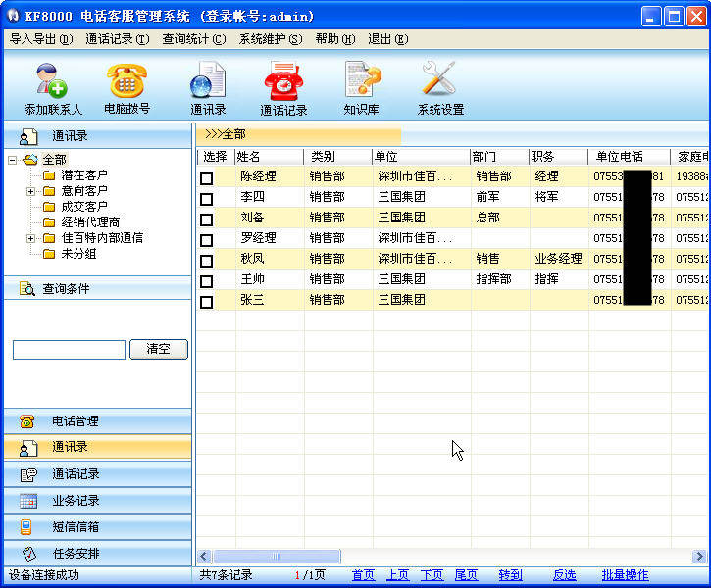711x588 pixels.
Task: Open the 批量操作 link
Action: [x=625, y=575]
